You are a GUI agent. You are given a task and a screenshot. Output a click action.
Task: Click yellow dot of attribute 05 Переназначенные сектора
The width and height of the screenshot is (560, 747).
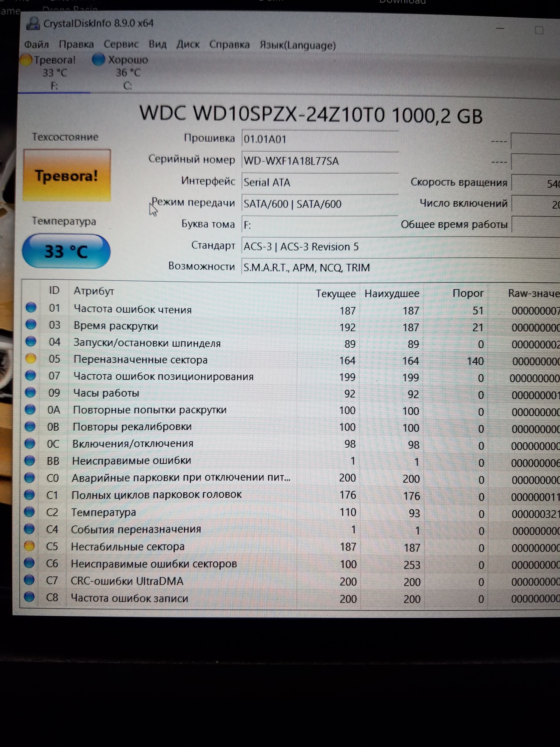31,358
